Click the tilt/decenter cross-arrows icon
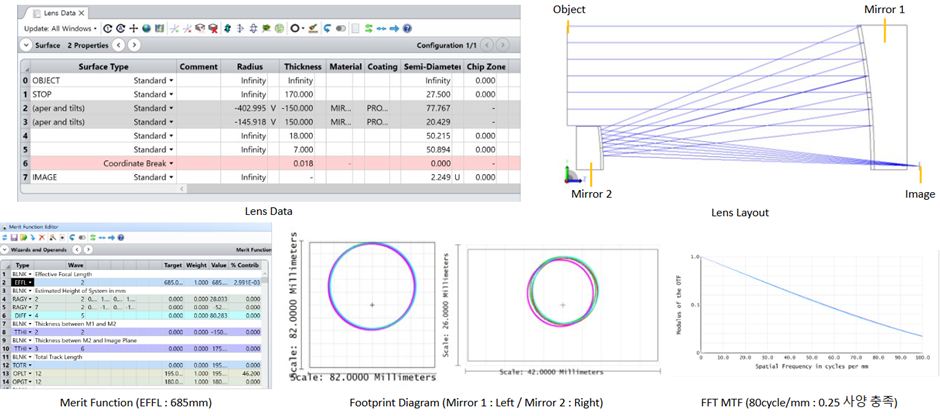 coord(134,28)
